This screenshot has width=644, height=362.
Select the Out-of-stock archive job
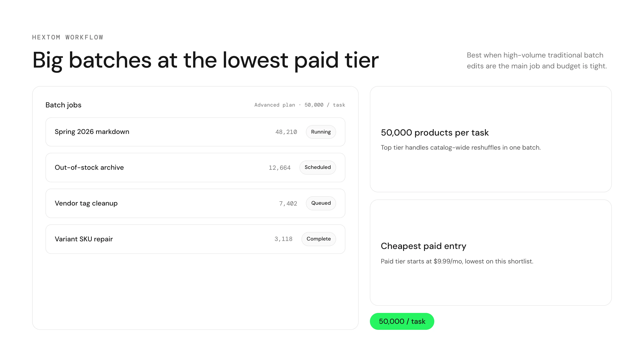(x=195, y=168)
